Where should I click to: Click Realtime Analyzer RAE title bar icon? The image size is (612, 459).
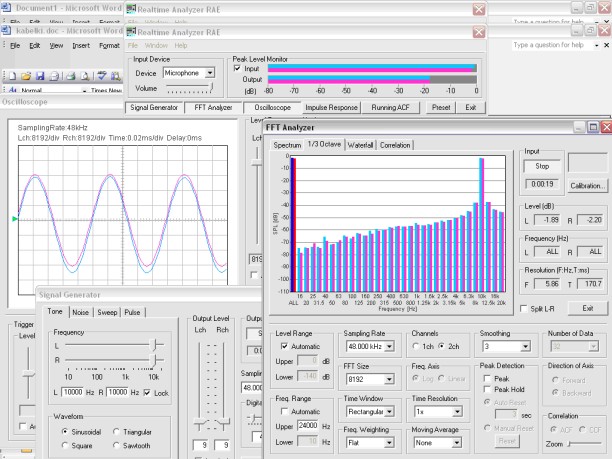coord(131,32)
